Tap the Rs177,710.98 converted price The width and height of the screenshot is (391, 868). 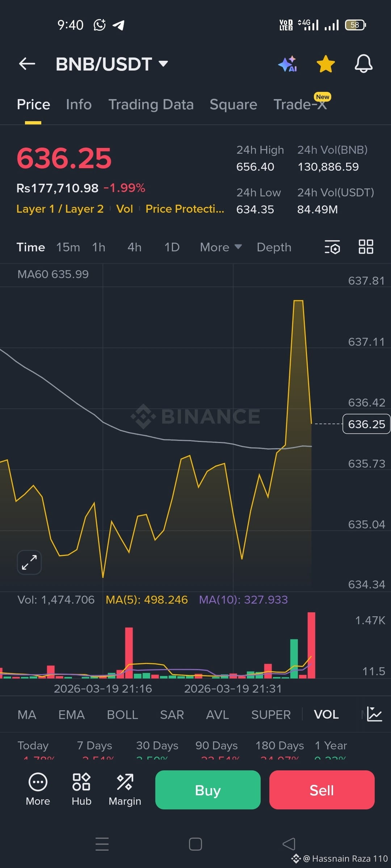[57, 188]
